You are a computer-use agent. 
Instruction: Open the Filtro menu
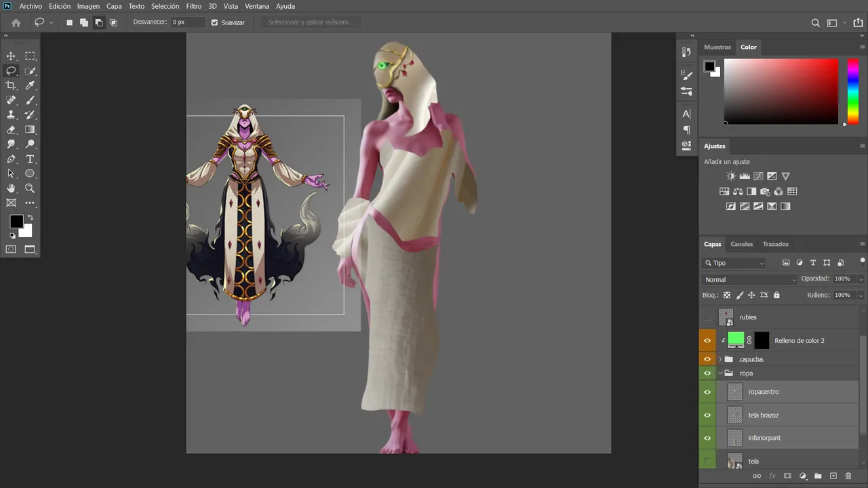pyautogui.click(x=193, y=6)
